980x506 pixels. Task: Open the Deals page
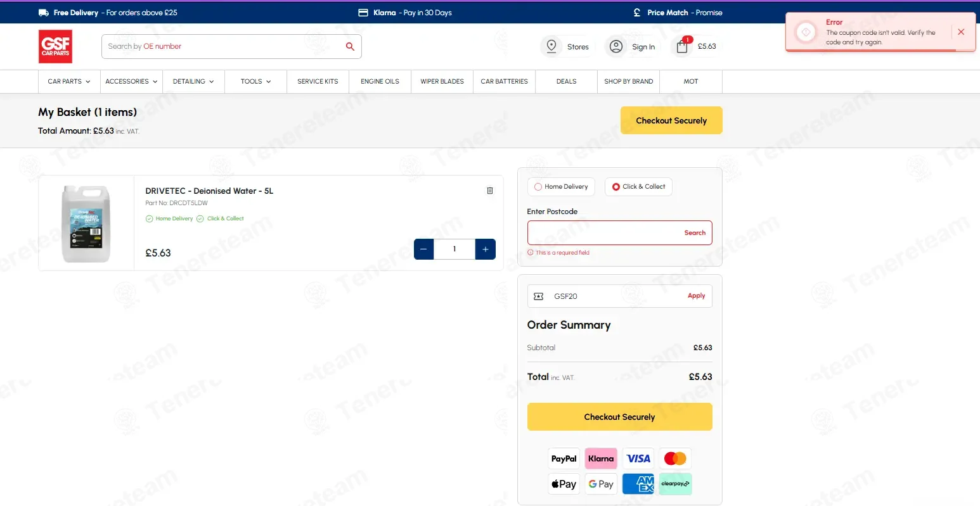point(566,82)
